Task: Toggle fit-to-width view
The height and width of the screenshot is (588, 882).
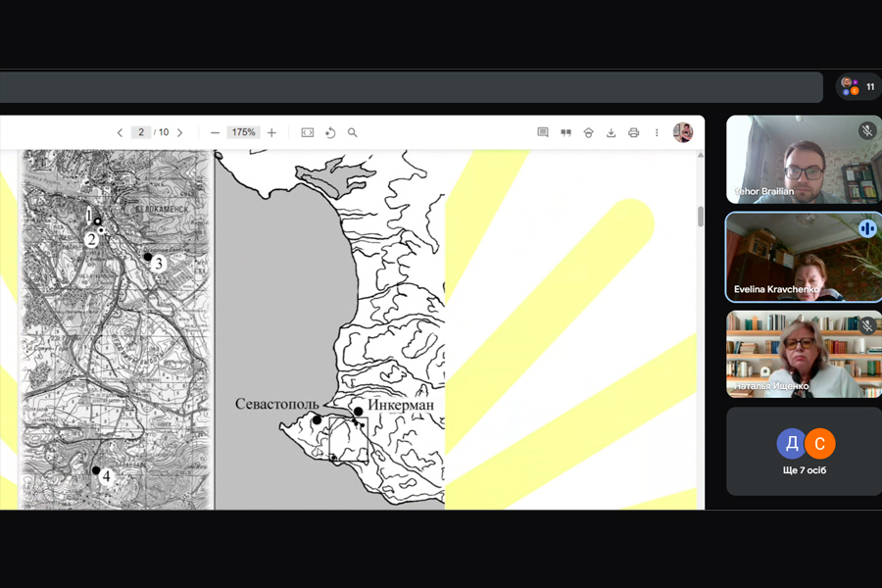Action: tap(307, 133)
